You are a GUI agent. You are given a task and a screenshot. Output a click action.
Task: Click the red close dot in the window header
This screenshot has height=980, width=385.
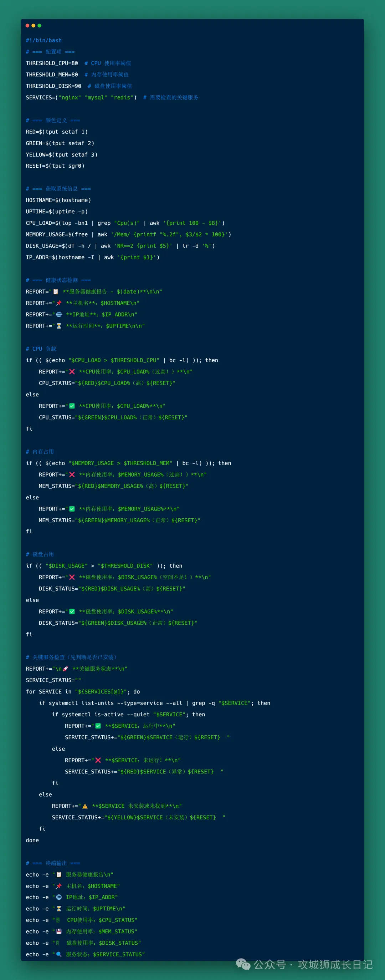pos(27,25)
